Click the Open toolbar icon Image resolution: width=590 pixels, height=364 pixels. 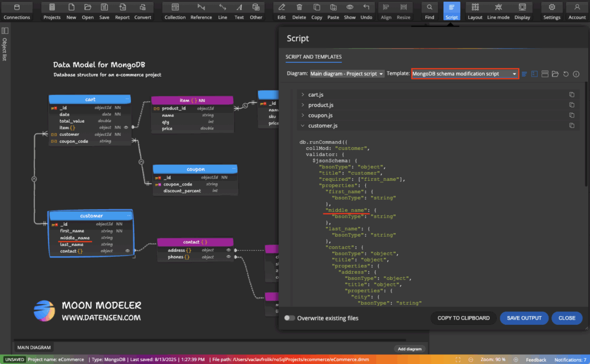(x=88, y=12)
